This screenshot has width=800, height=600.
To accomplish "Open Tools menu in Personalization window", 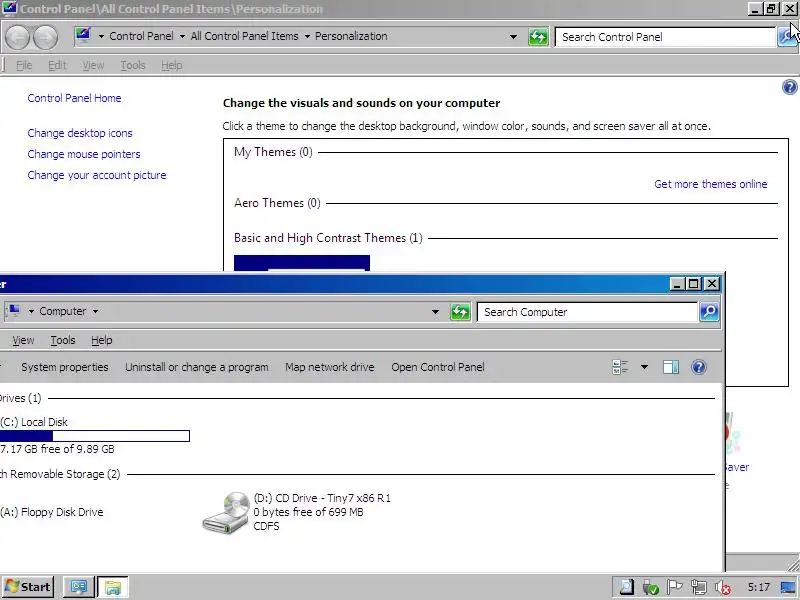I will (x=133, y=65).
